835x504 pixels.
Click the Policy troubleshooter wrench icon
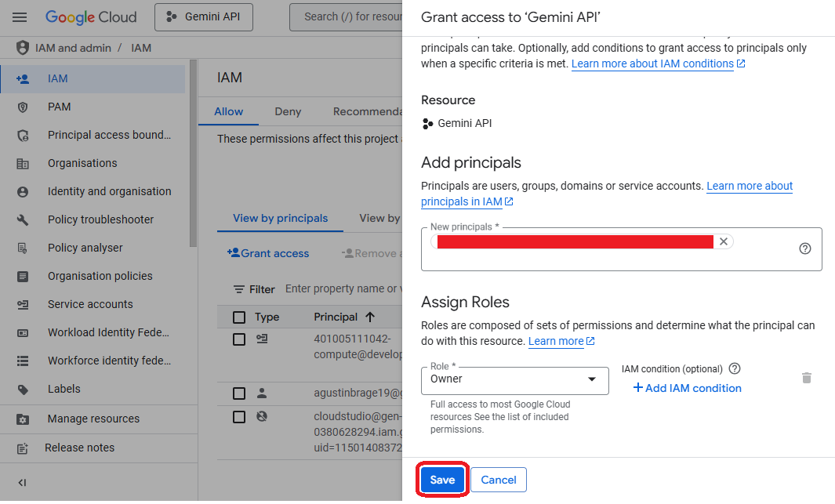tap(23, 219)
